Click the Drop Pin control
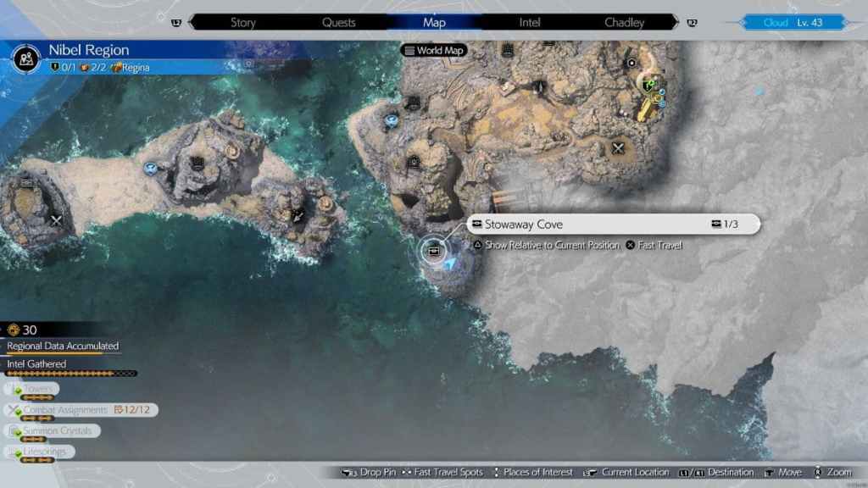The width and height of the screenshot is (868, 488). click(369, 473)
